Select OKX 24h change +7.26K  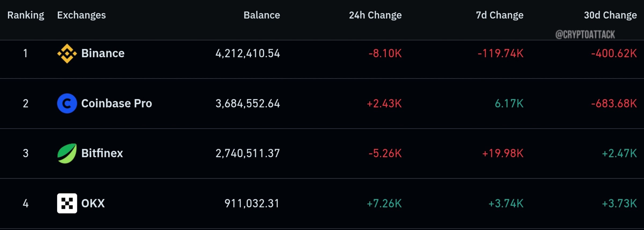click(x=384, y=203)
